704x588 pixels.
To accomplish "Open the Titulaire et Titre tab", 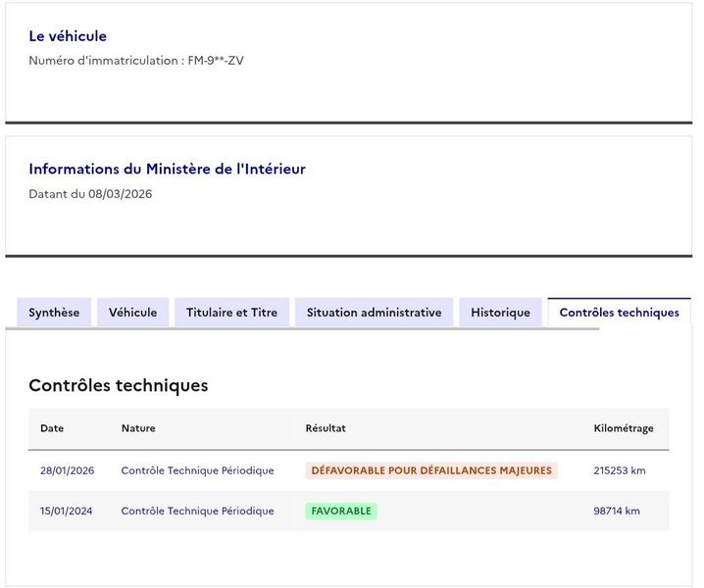I will 231,313.
